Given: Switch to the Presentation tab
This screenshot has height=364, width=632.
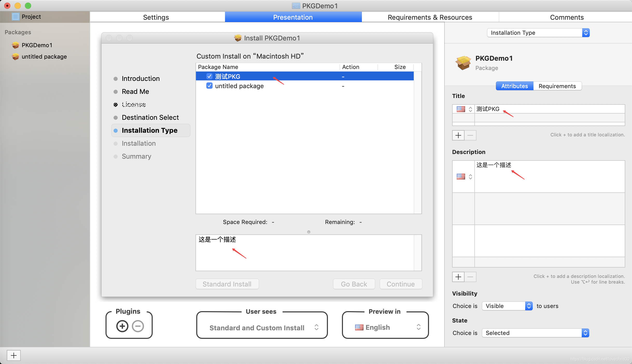Looking at the screenshot, I should coord(293,17).
